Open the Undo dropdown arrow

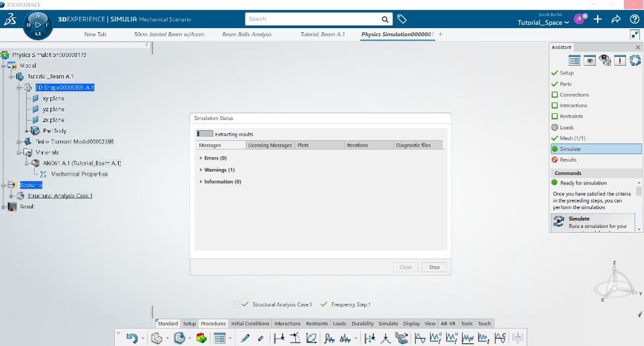143,339
